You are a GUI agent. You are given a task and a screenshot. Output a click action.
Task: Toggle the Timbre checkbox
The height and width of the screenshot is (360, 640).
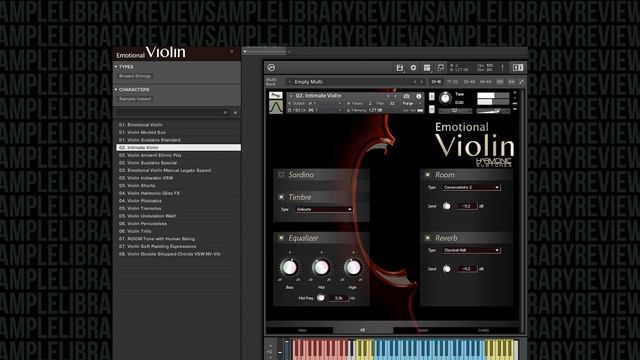281,197
